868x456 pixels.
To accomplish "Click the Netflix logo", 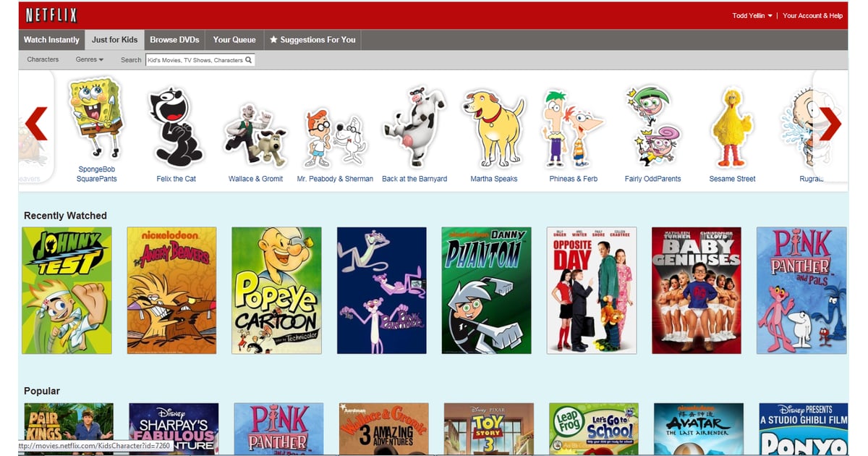I will coord(51,15).
